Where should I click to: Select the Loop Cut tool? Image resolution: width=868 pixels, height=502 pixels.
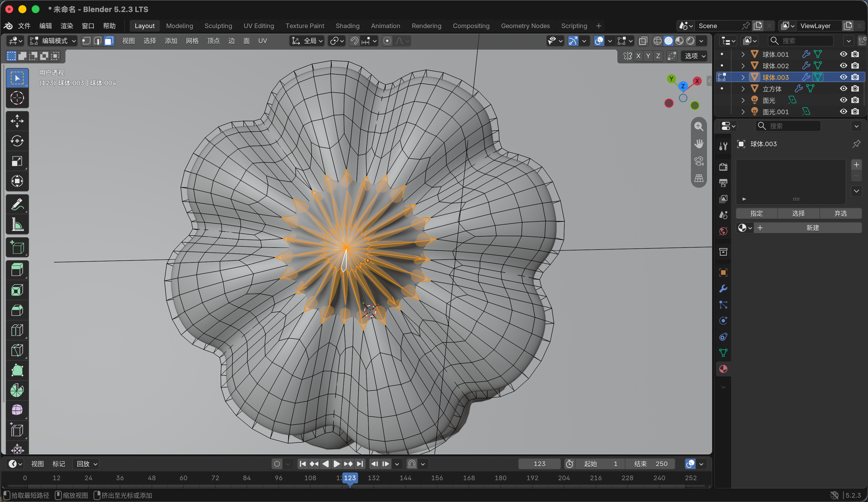point(17,330)
